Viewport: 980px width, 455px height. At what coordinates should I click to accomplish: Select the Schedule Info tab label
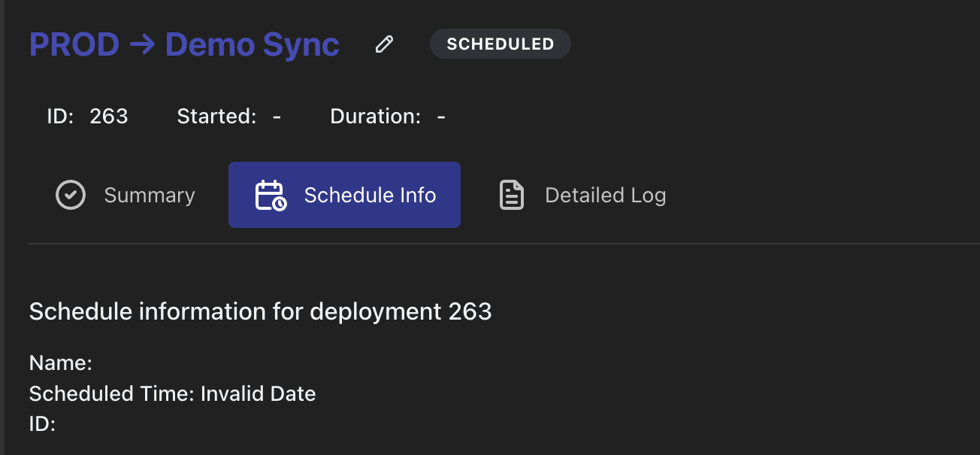[370, 196]
